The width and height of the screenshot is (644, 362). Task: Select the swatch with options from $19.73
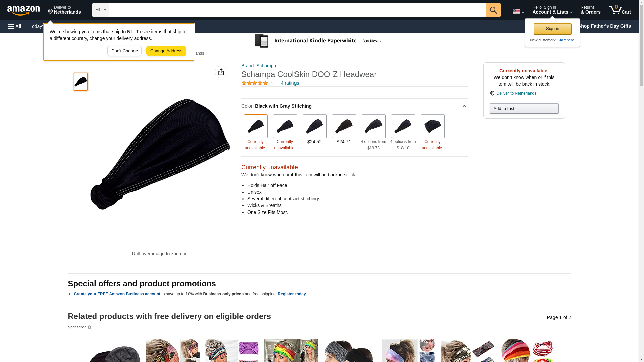tap(373, 126)
